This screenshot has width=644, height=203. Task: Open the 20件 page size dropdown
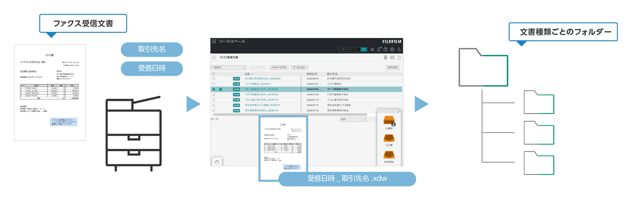pyautogui.click(x=353, y=119)
